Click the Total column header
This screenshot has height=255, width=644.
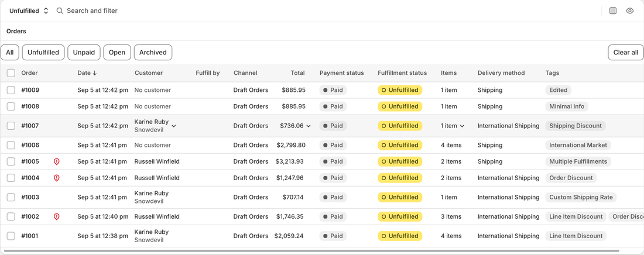tap(298, 73)
